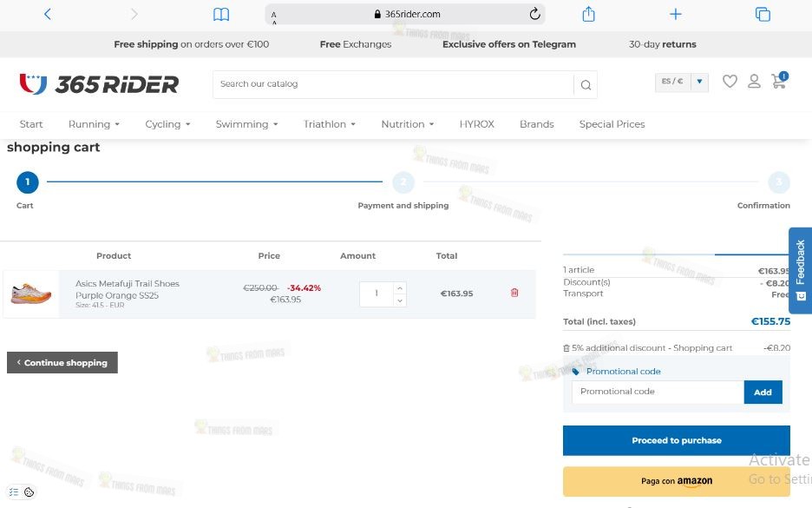The height and width of the screenshot is (508, 812).
Task: Open the ES / € currency dropdown
Action: (x=682, y=82)
